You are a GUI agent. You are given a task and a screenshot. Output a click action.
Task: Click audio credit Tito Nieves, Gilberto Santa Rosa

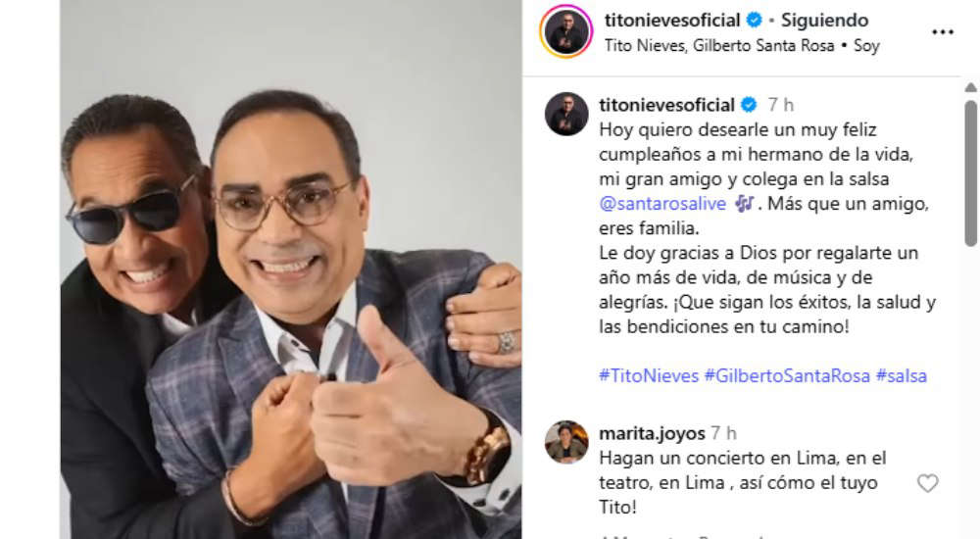[x=718, y=46]
